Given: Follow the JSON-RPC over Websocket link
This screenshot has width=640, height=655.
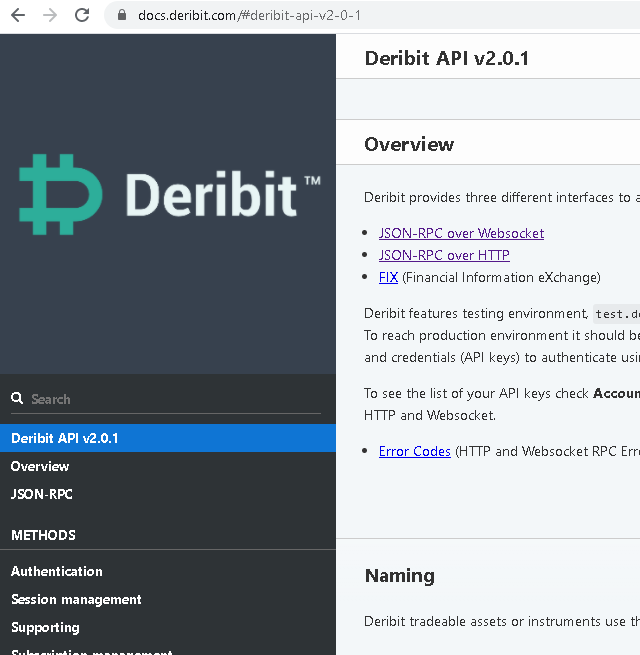Looking at the screenshot, I should coord(461,233).
